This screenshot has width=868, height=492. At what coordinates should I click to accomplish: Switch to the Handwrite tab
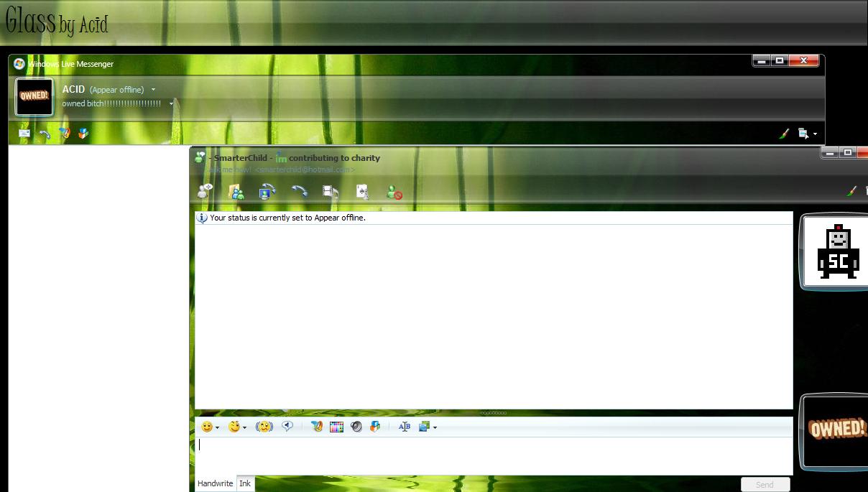tap(215, 483)
